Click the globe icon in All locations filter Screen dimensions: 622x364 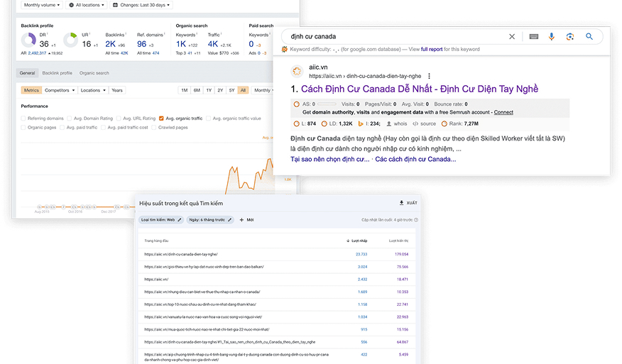[x=72, y=5]
